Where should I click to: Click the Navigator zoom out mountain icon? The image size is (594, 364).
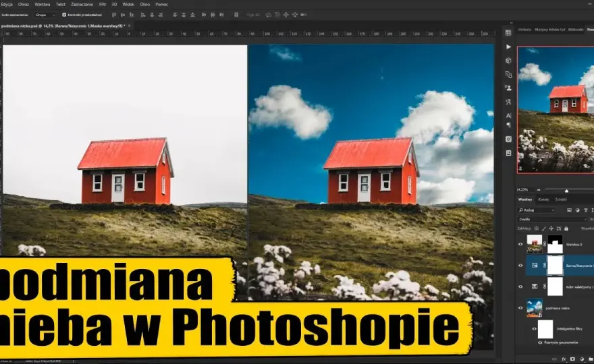(x=539, y=189)
